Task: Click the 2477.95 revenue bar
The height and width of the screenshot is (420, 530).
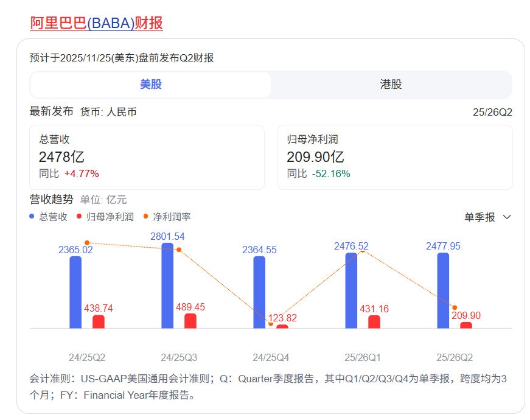Action: pyautogui.click(x=443, y=290)
